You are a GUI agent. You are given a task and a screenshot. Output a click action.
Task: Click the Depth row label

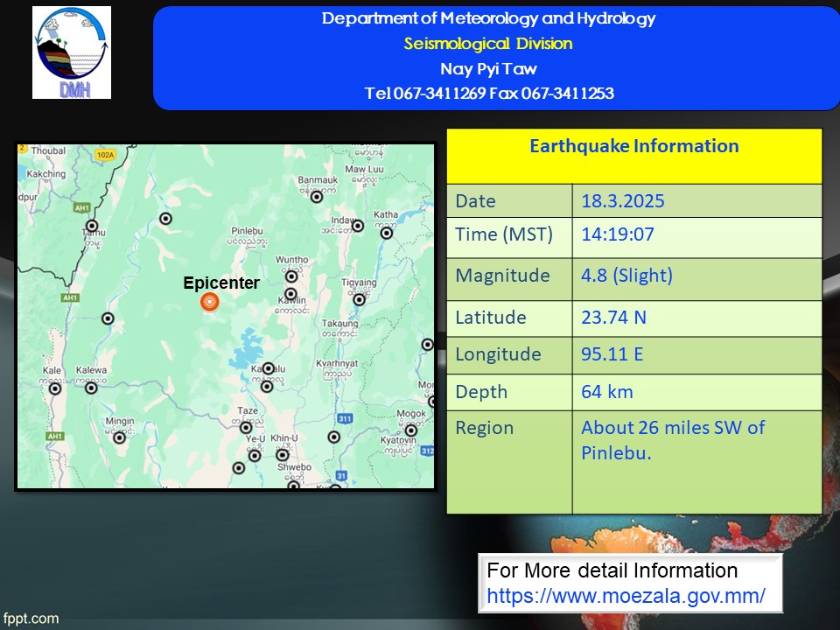pos(481,392)
